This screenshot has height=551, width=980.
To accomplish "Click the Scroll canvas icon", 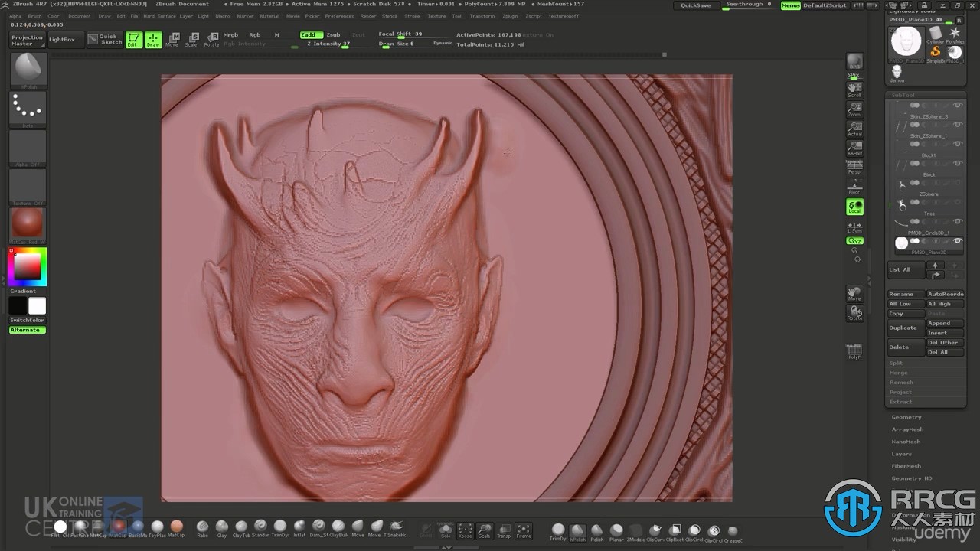I will click(854, 90).
